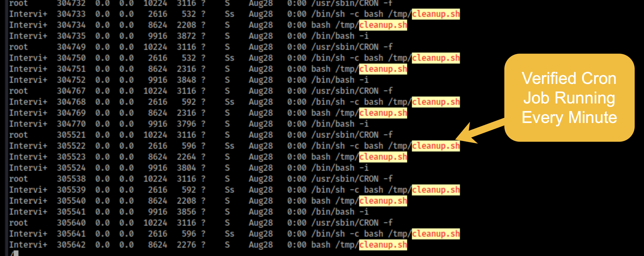Image resolution: width=644 pixels, height=256 pixels.
Task: Click the root user on PID 304767 row
Action: [x=18, y=91]
